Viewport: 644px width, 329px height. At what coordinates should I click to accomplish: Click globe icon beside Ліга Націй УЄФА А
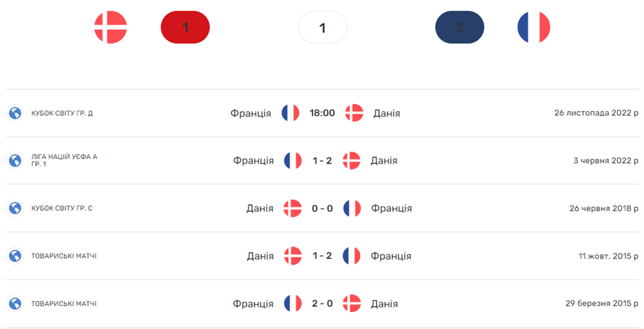14,160
